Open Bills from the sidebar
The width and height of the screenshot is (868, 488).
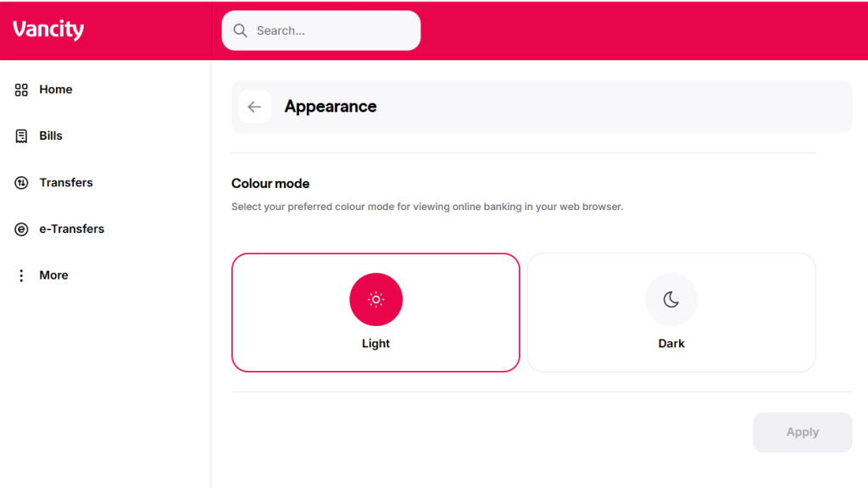(51, 136)
